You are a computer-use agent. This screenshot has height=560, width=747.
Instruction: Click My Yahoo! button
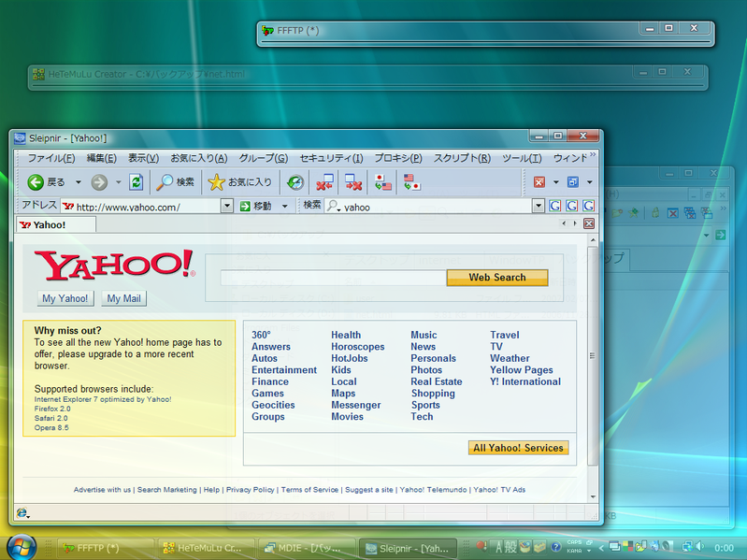[65, 298]
